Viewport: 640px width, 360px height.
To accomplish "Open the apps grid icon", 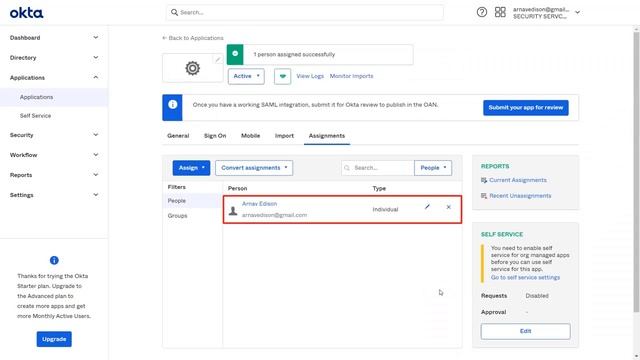I will (x=500, y=12).
